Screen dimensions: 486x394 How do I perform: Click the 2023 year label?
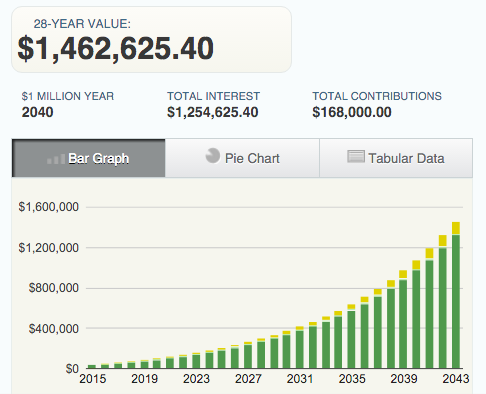click(x=196, y=379)
